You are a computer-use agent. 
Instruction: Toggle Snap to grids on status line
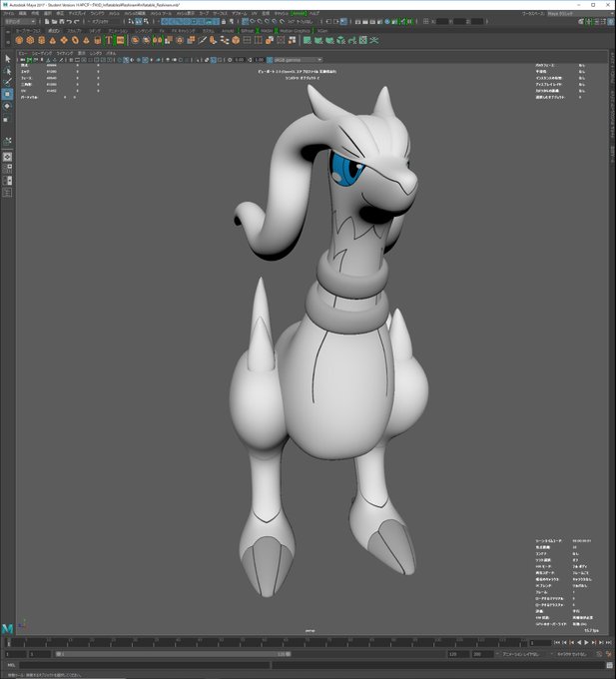[246, 21]
